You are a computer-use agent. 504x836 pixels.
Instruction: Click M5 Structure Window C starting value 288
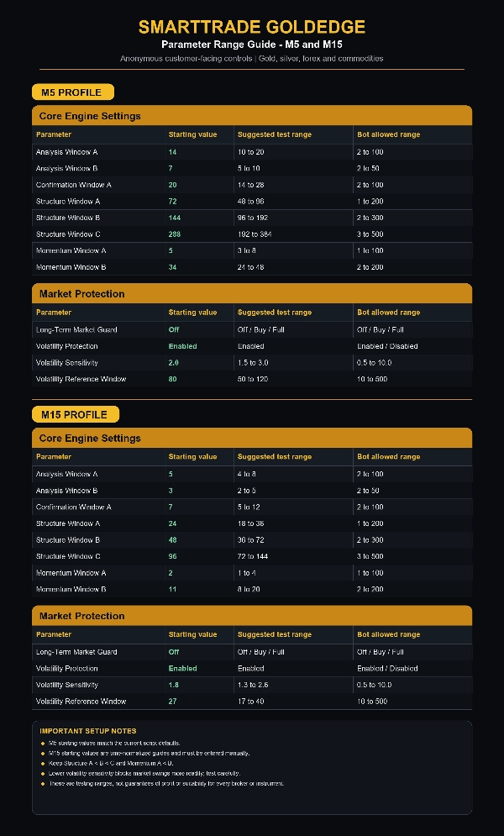pos(175,234)
